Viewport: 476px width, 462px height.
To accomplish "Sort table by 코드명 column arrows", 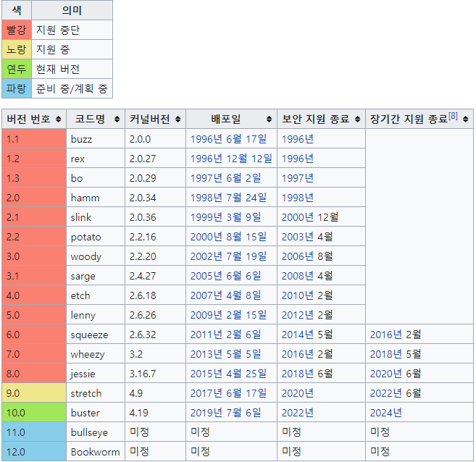I will [117, 119].
